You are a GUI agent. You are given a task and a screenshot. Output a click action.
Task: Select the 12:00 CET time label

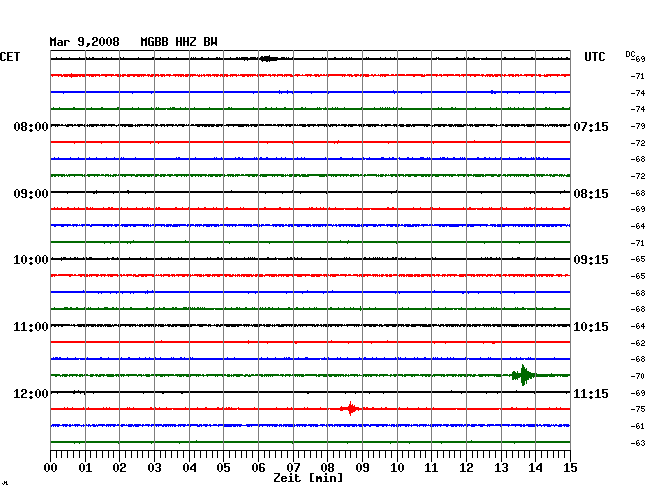click(x=31, y=393)
